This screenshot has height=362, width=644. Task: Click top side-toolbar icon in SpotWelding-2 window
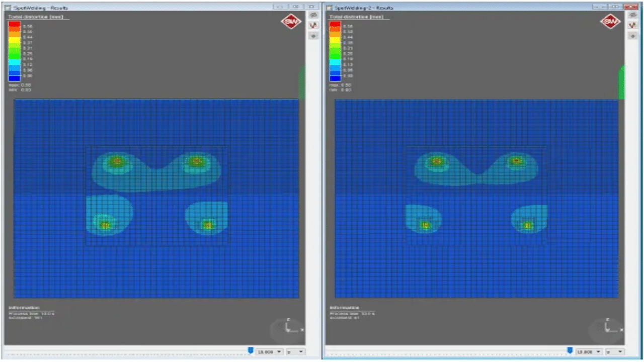click(633, 16)
